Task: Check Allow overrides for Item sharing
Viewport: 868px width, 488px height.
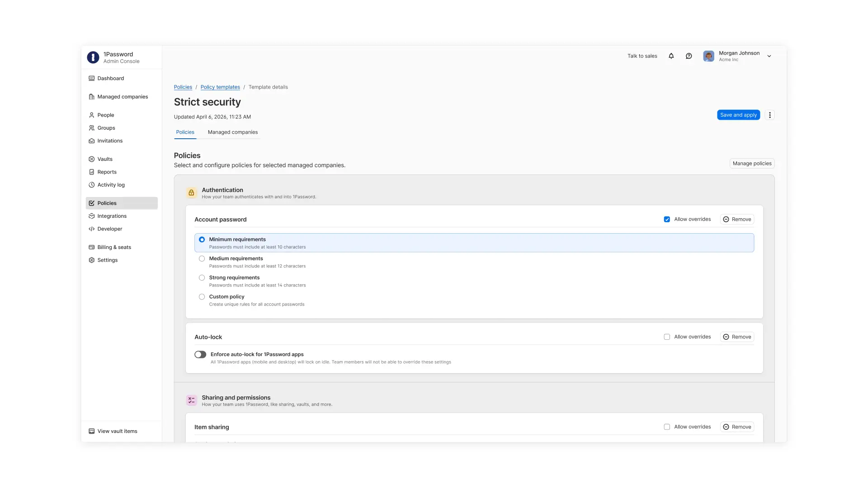Action: (x=667, y=427)
